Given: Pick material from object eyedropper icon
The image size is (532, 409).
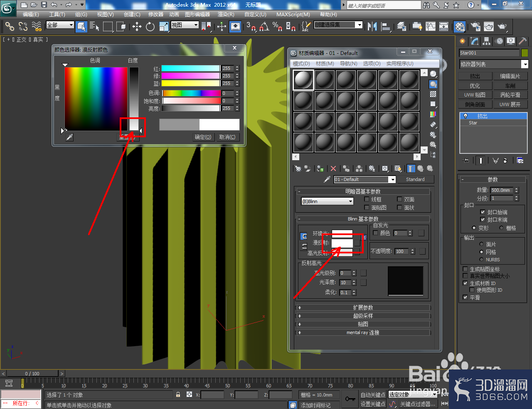Looking at the screenshot, I should pos(327,179).
